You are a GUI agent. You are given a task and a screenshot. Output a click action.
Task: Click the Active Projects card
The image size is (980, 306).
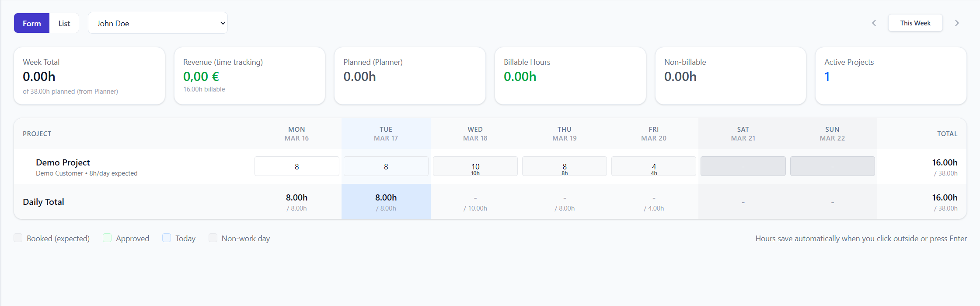point(891,76)
